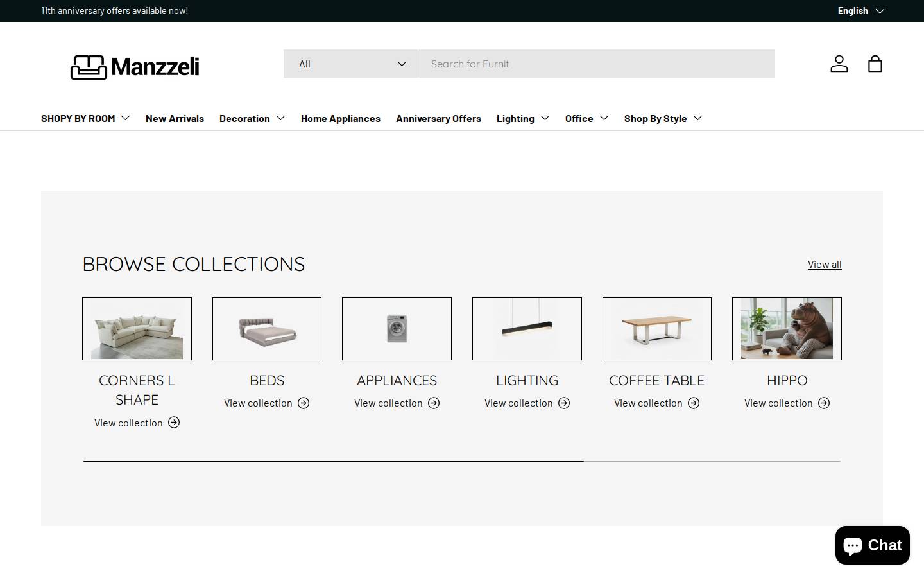Screen dimensions: 924x578
Task: Click the Manzzeli sofa logo
Action: click(x=135, y=67)
